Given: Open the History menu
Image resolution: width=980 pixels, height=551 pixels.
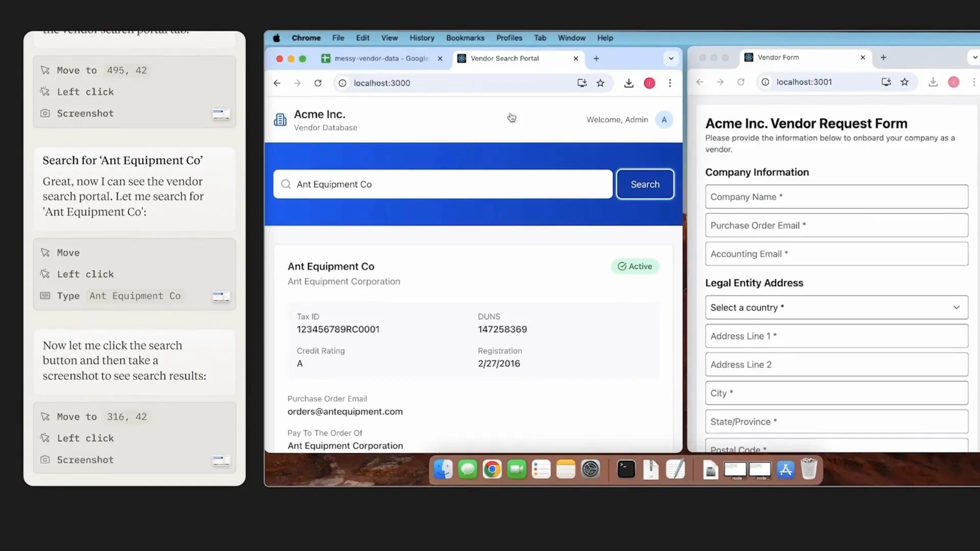Looking at the screenshot, I should pyautogui.click(x=422, y=38).
